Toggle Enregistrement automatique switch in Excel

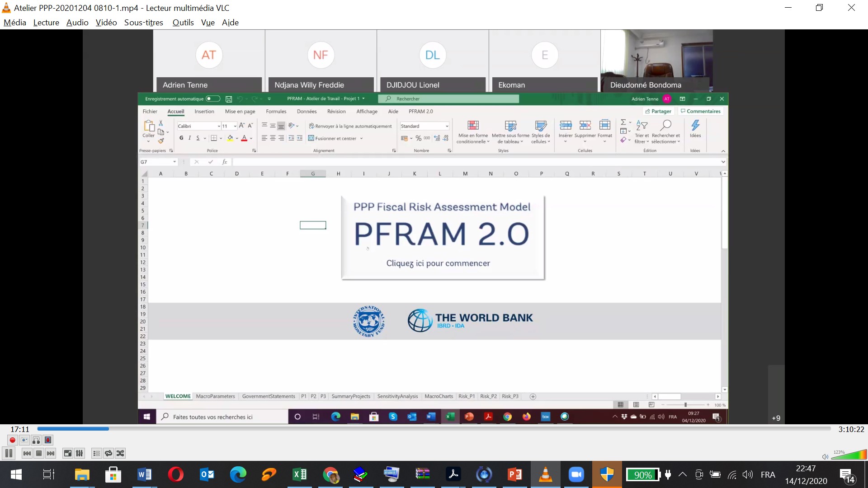coord(213,99)
